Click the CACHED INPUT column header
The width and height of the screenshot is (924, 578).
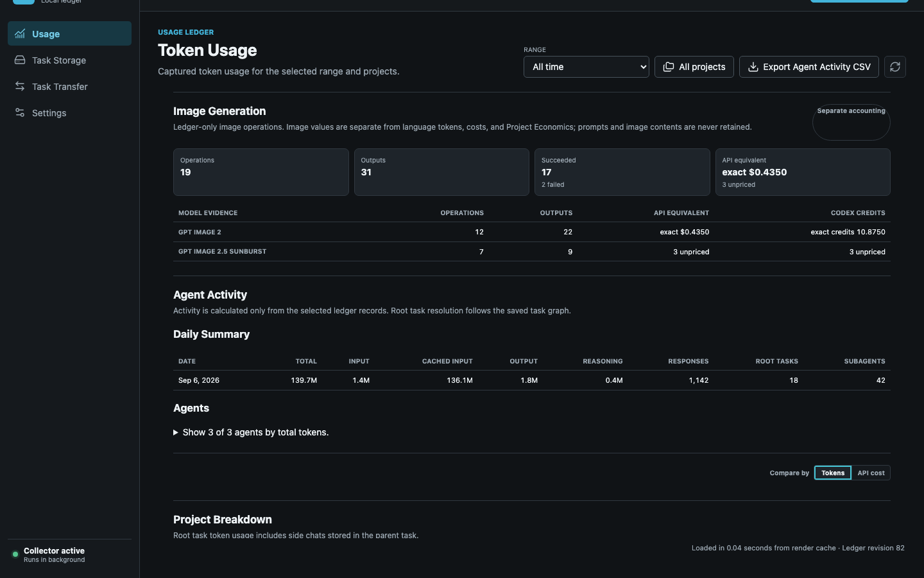[x=447, y=361]
